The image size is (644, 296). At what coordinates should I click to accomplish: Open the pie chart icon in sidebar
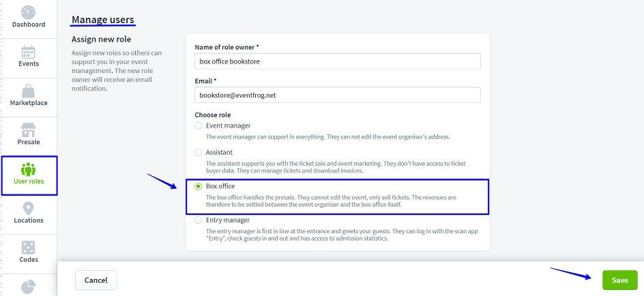(28, 286)
